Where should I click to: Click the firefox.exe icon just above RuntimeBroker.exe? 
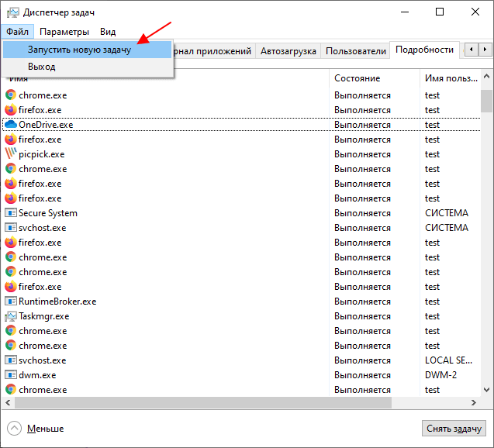pyautogui.click(x=11, y=287)
